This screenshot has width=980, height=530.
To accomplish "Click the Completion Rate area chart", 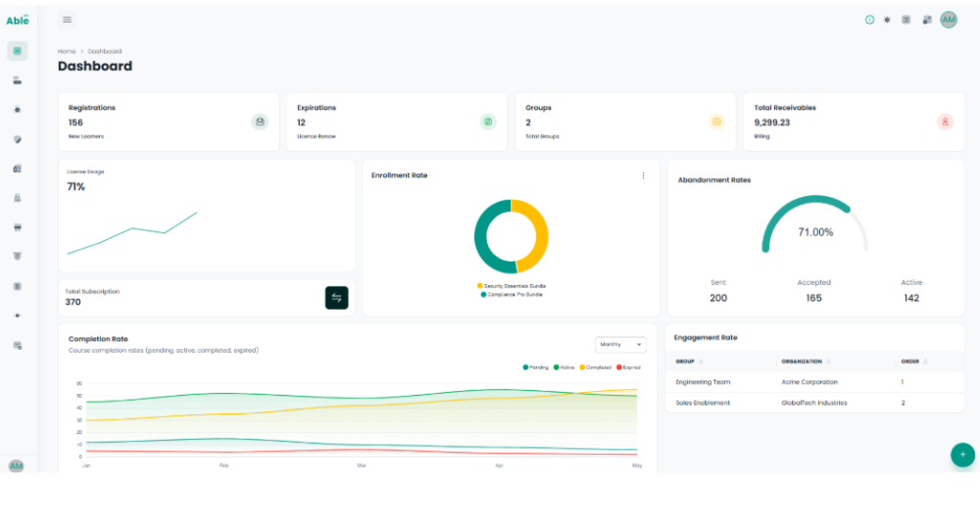I will pos(362,420).
